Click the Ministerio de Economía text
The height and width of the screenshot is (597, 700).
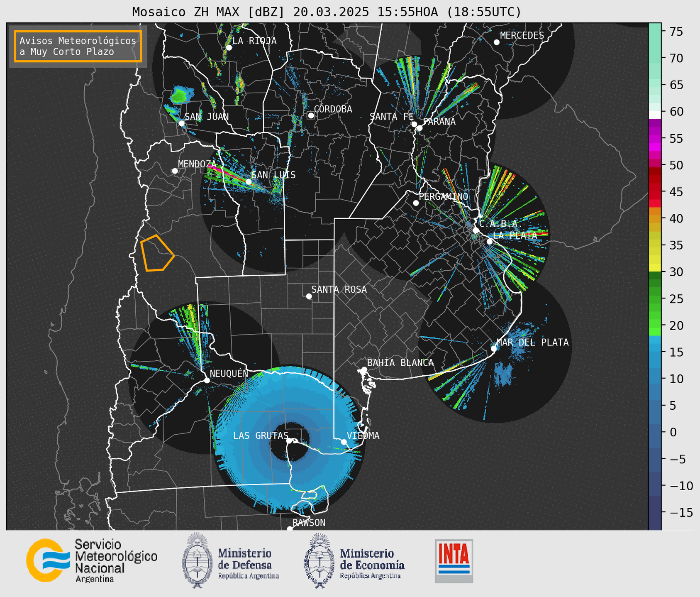pos(372,564)
